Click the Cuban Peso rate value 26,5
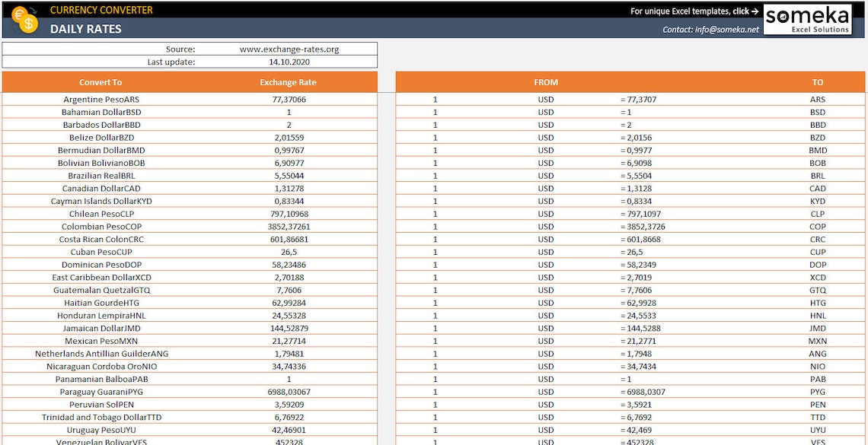Screen dimensions: 868x445 [289, 252]
